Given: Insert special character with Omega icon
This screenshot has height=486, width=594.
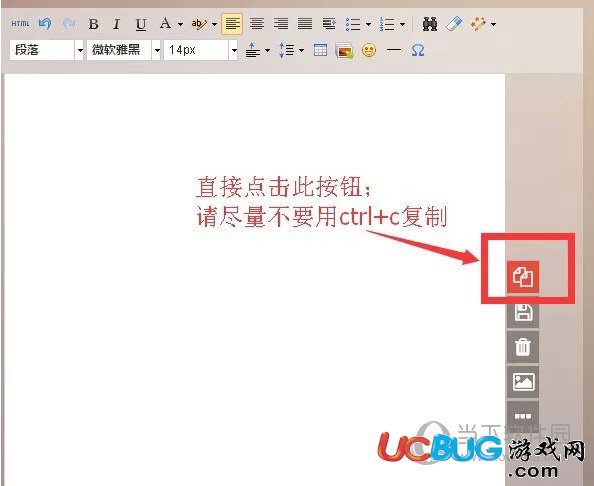Looking at the screenshot, I should (417, 50).
